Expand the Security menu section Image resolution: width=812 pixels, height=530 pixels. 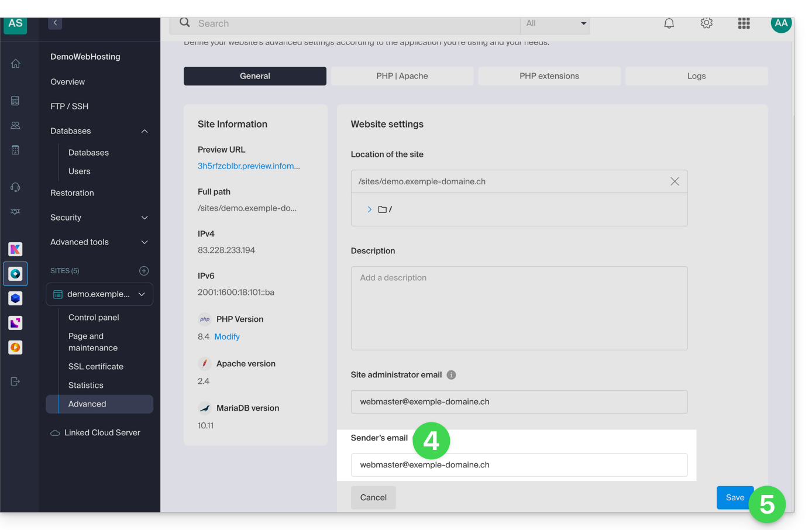point(144,218)
